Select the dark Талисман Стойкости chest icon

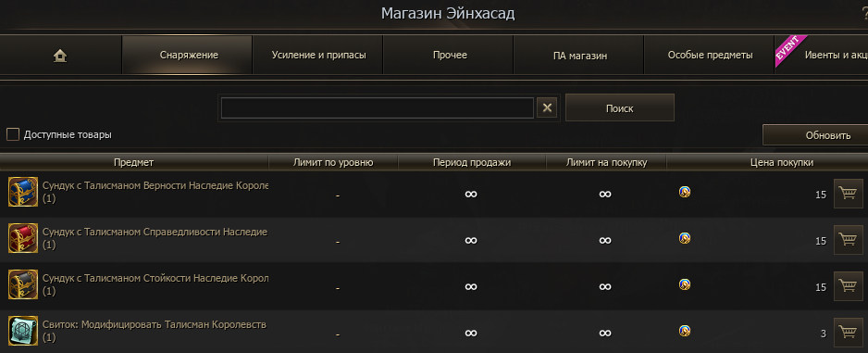click(x=23, y=284)
